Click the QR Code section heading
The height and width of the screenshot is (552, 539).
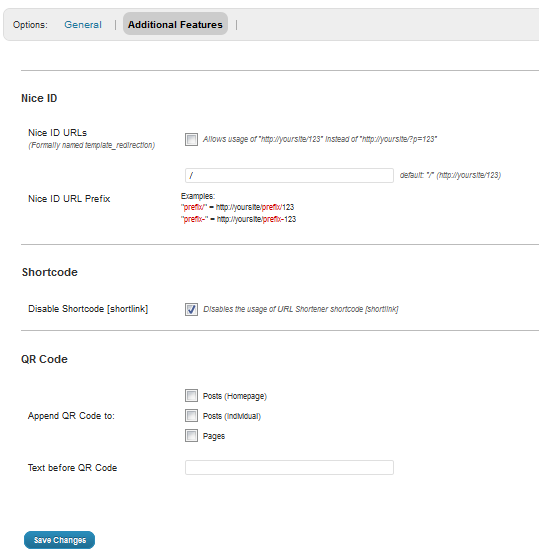pos(44,359)
